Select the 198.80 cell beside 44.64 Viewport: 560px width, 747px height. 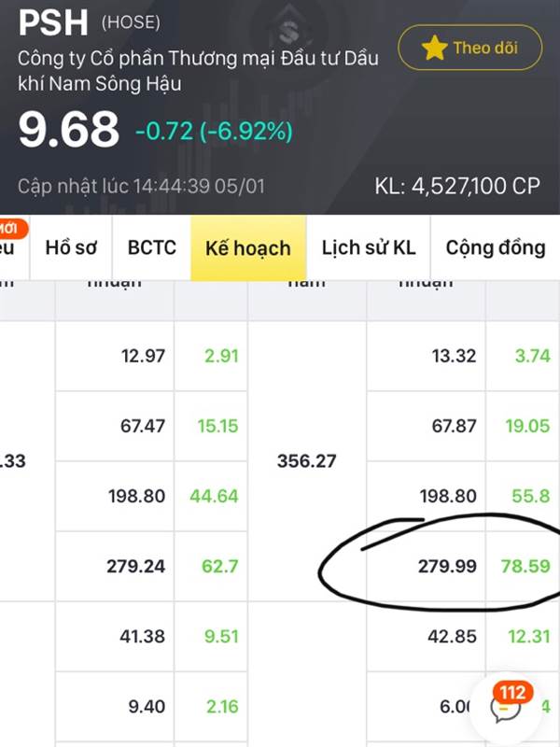coord(115,496)
